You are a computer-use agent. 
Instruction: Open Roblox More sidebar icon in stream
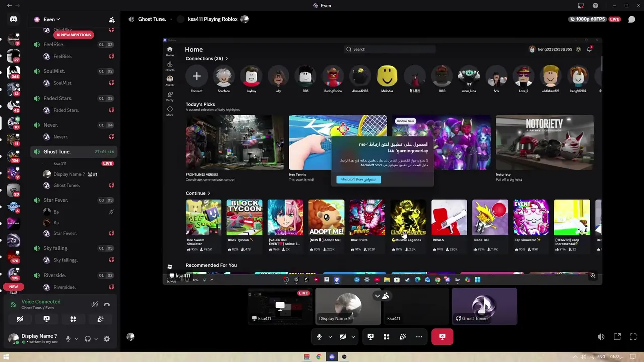(170, 111)
